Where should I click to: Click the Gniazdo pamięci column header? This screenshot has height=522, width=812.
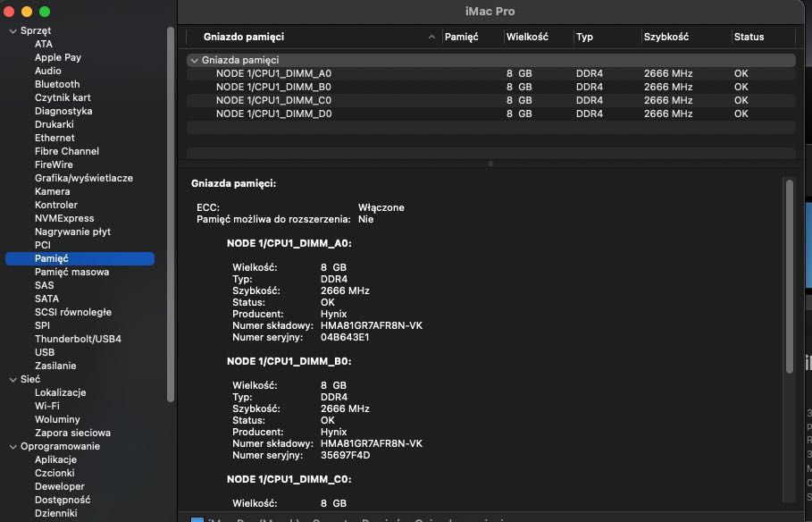point(243,37)
